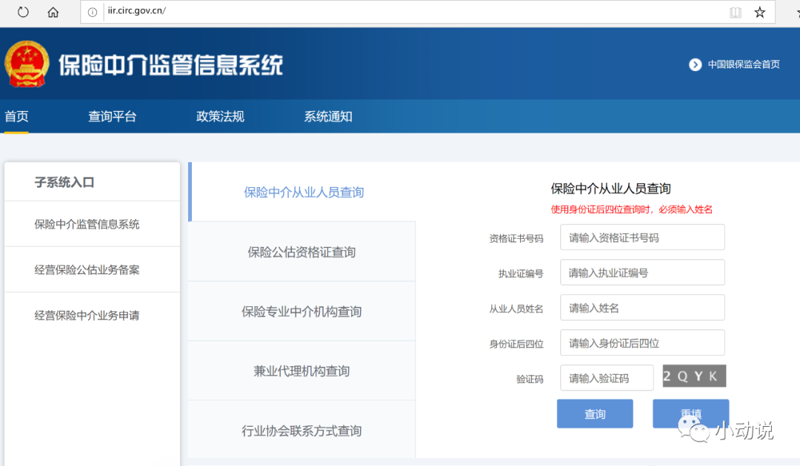Open the site information icon in the address bar
The image size is (800, 466).
[92, 12]
